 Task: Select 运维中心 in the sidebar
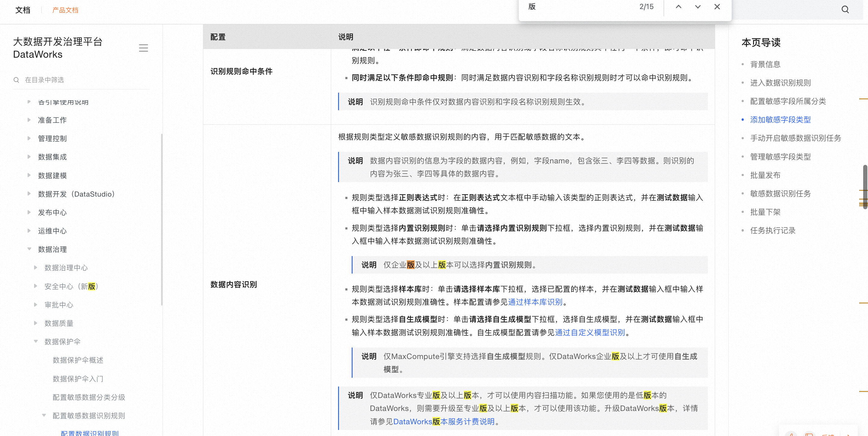pyautogui.click(x=52, y=231)
